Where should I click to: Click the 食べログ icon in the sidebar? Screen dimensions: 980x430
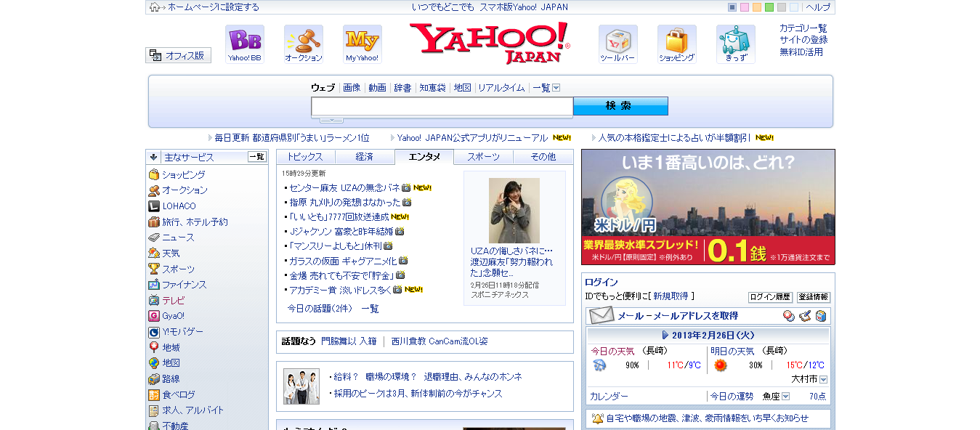(154, 395)
